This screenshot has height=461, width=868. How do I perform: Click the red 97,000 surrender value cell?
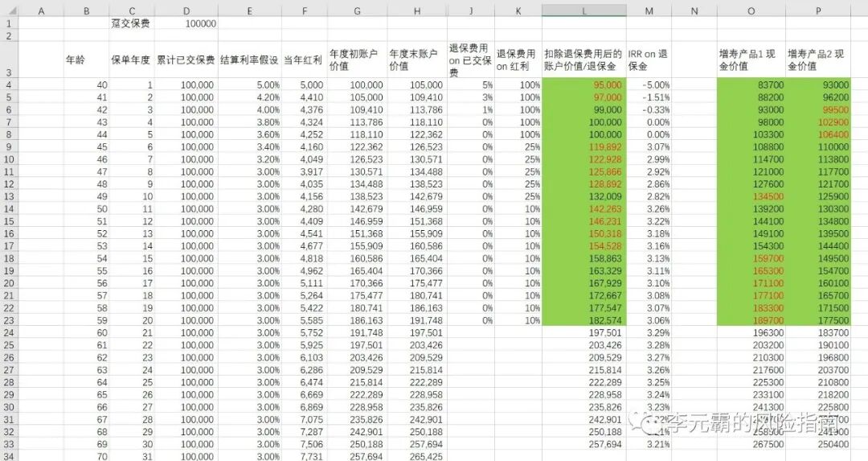pos(584,97)
